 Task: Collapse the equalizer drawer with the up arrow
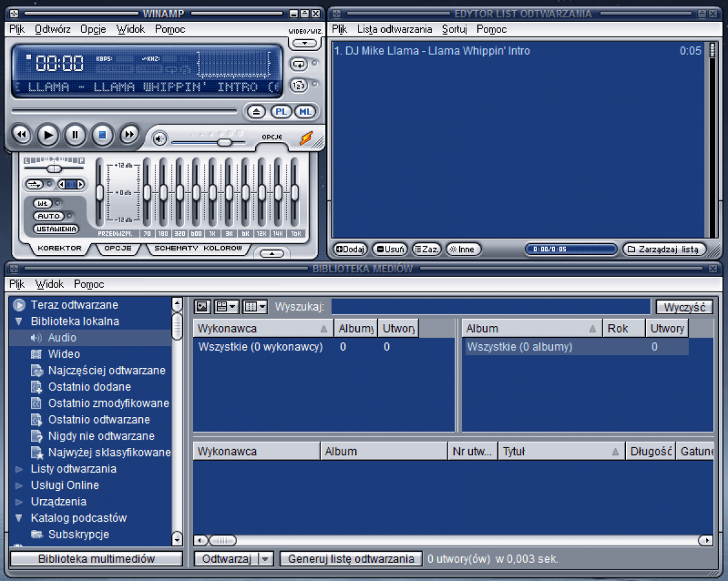[272, 253]
